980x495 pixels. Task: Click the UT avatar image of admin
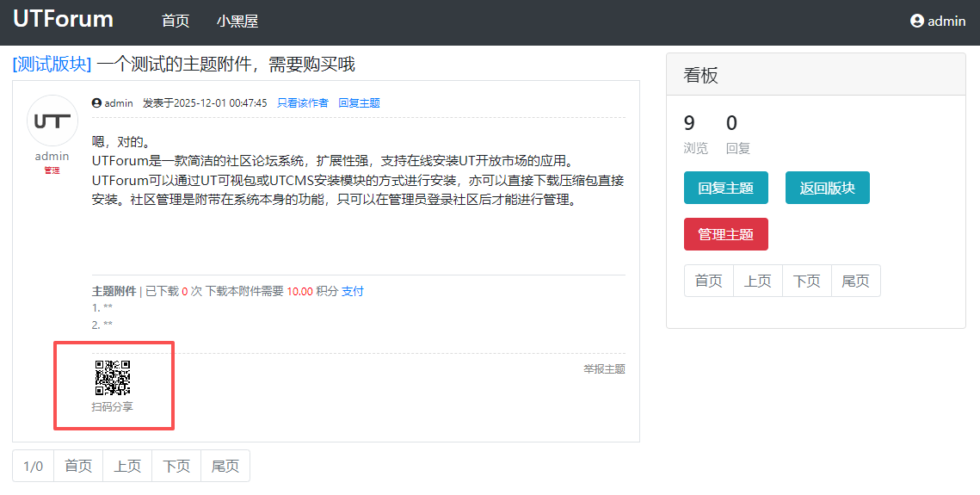pyautogui.click(x=52, y=121)
